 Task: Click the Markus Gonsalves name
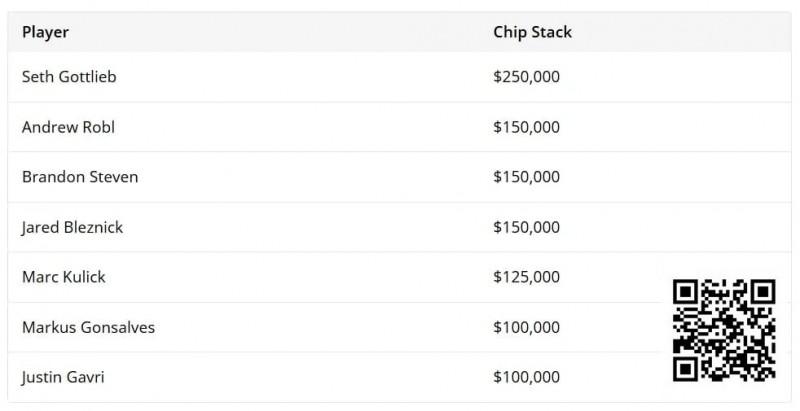[88, 327]
